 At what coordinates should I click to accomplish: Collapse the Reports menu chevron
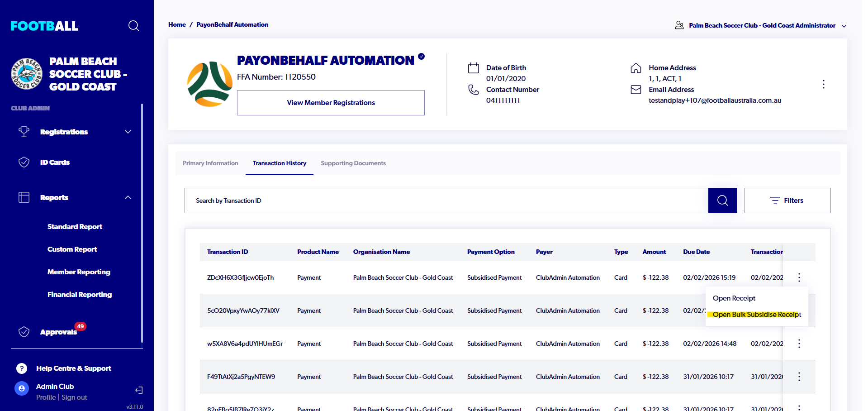click(128, 197)
